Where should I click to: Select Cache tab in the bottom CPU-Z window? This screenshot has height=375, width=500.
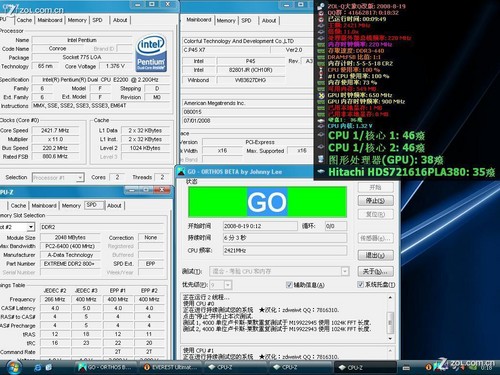(x=18, y=206)
